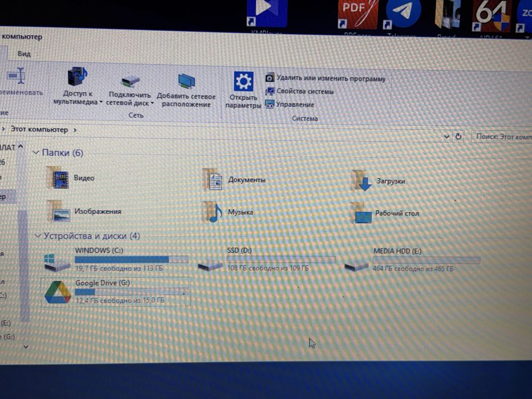Select the WINDOWS (C:) drive icon

pos(57,263)
